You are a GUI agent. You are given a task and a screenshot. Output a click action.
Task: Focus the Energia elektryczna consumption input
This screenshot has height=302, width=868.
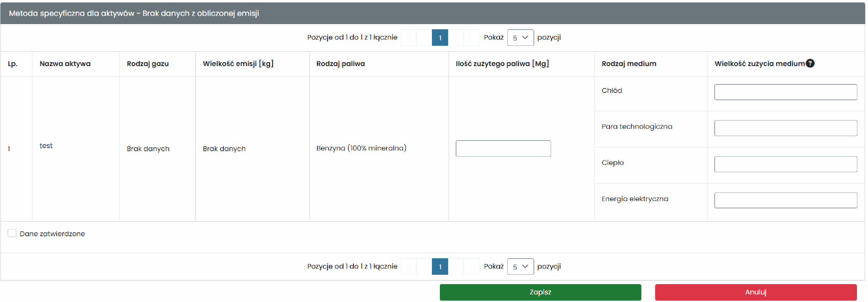(786, 200)
